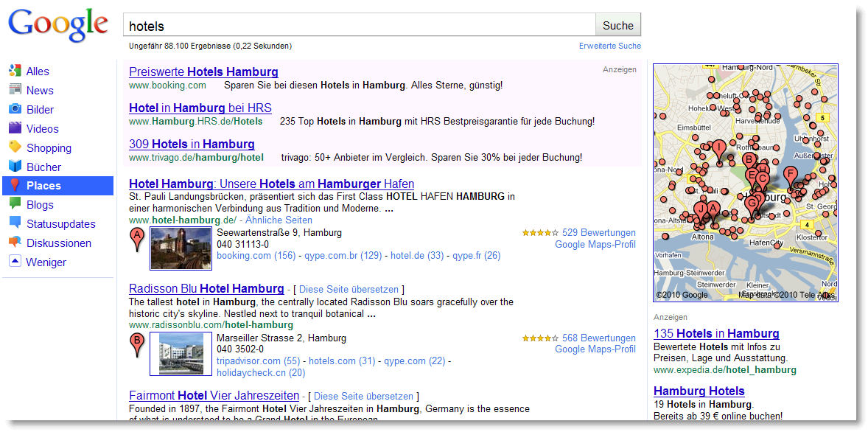Open the 568 Bewertungen reviews link
The height and width of the screenshot is (432, 868).
599,338
